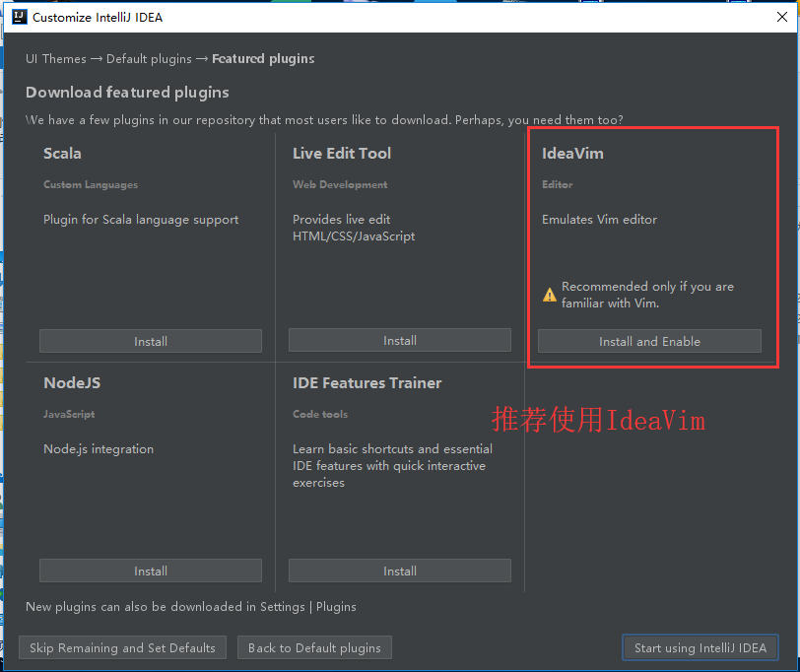Click the Code tools category label

click(x=320, y=414)
